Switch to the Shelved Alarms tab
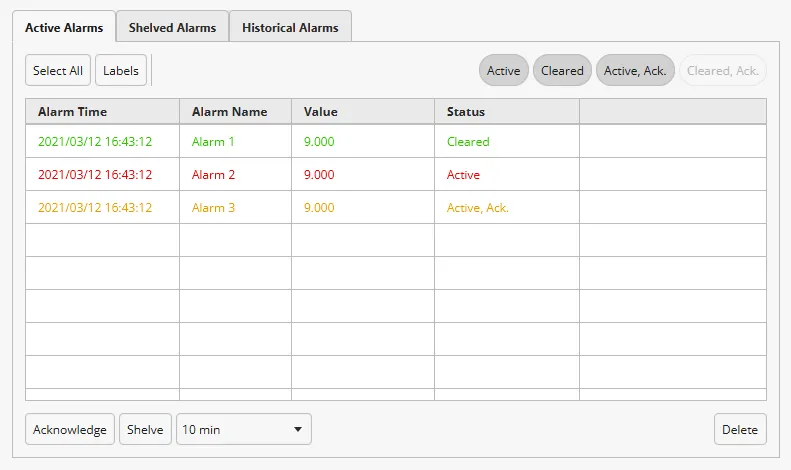 click(x=172, y=27)
